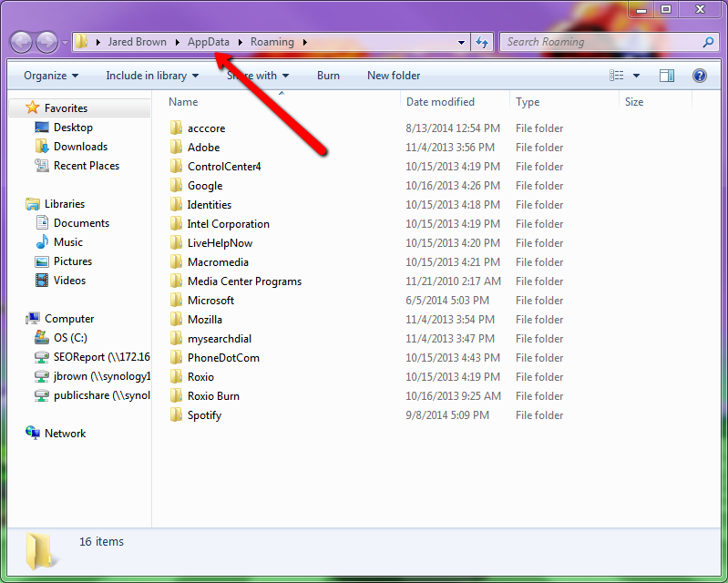Select the PhoneDotCom folder icon
Screen dimensions: 728x583
tap(176, 357)
